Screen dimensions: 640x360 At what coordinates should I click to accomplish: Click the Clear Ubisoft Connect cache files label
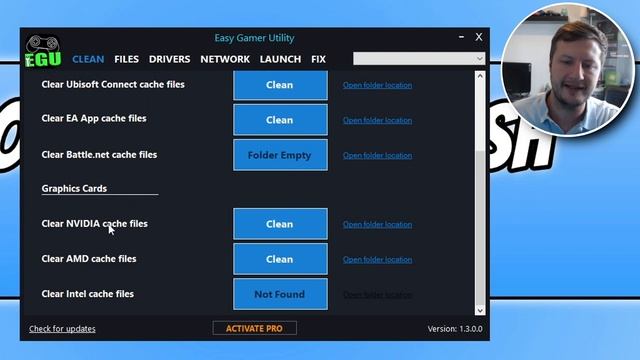113,84
